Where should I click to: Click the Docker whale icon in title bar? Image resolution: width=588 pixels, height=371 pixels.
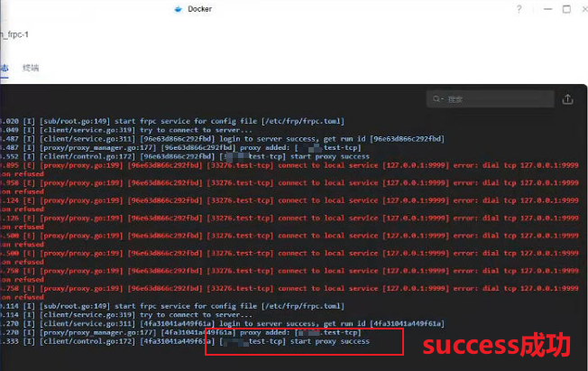[178, 9]
